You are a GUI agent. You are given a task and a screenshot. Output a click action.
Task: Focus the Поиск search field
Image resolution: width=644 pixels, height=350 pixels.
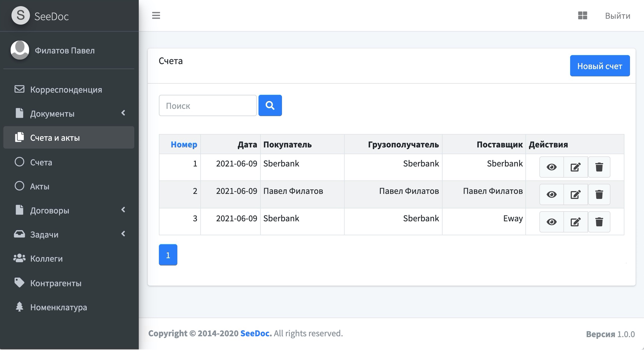[x=208, y=105]
